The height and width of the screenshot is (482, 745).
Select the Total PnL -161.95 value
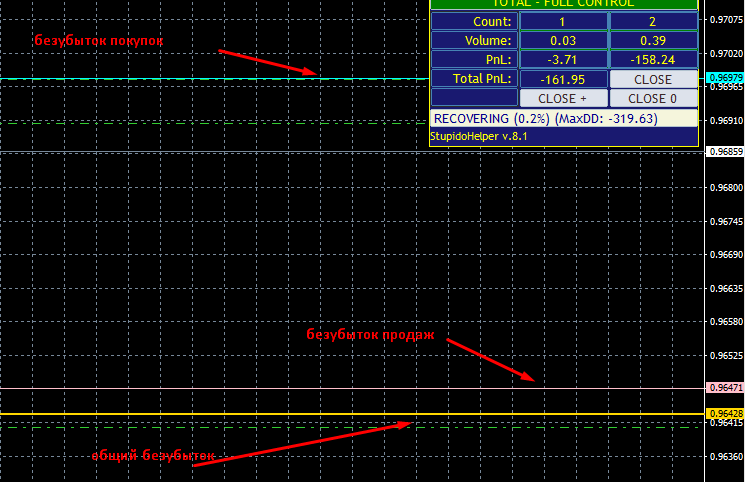pyautogui.click(x=564, y=79)
